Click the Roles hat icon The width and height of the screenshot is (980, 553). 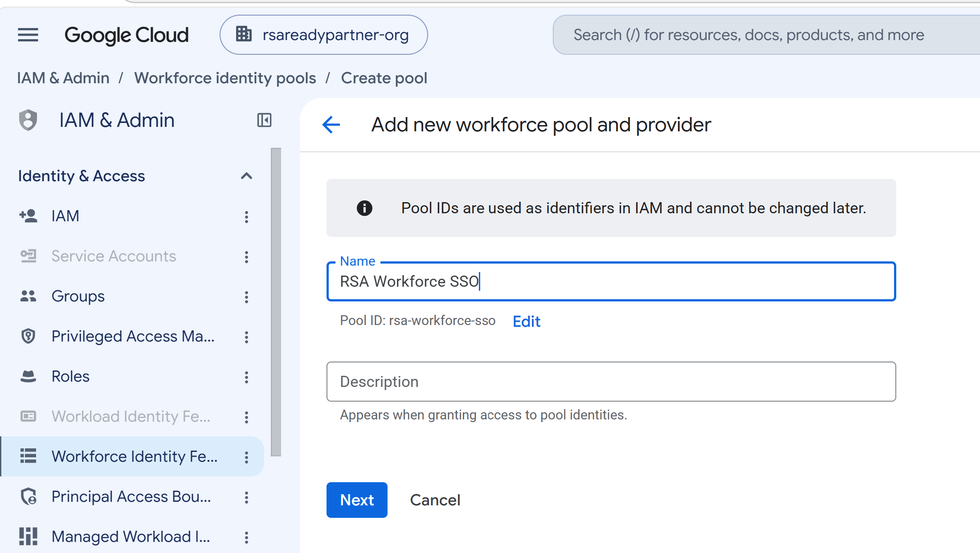(x=28, y=376)
